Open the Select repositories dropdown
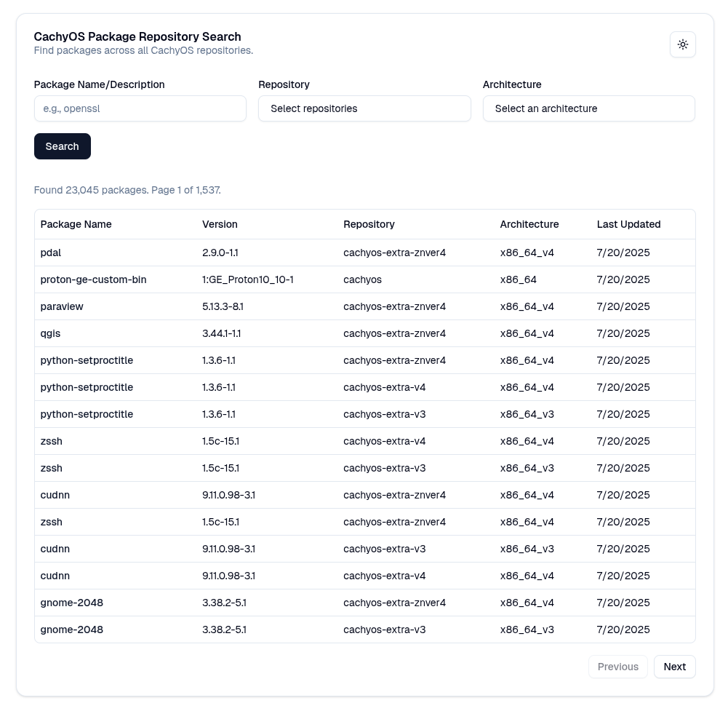Viewport: 728px width, 711px height. tap(364, 108)
